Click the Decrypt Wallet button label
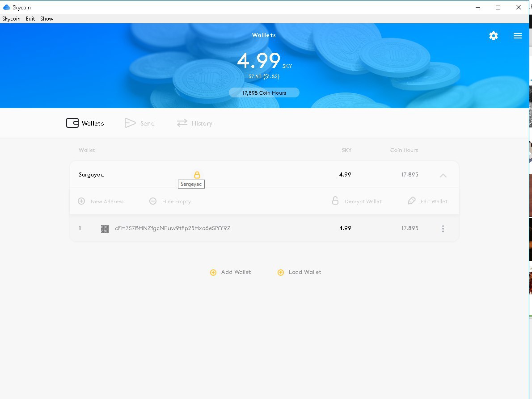The height and width of the screenshot is (399, 532). [x=363, y=202]
